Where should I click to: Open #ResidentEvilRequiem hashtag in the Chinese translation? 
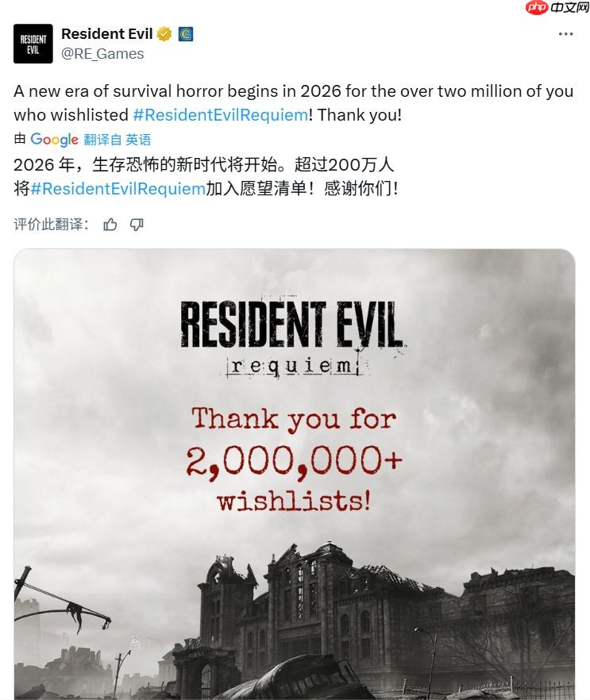[118, 188]
